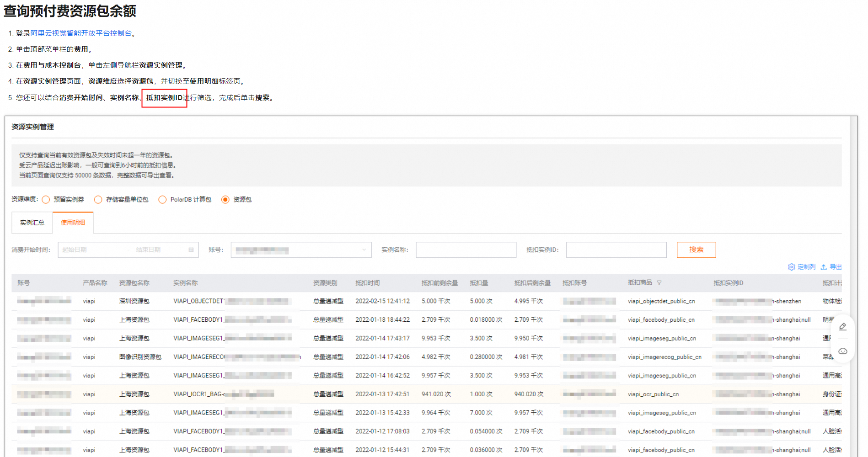Image resolution: width=868 pixels, height=457 pixels.
Task: Click the viapi_ocr_public_cn cell
Action: pyautogui.click(x=653, y=394)
